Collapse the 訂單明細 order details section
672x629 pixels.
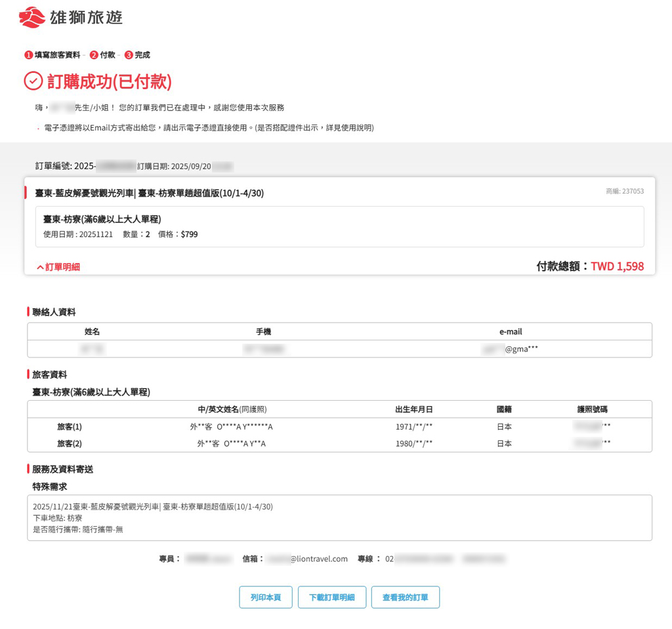58,267
